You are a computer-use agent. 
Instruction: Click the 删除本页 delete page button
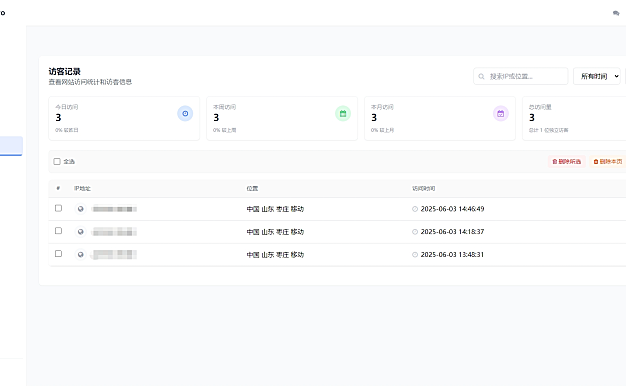608,161
